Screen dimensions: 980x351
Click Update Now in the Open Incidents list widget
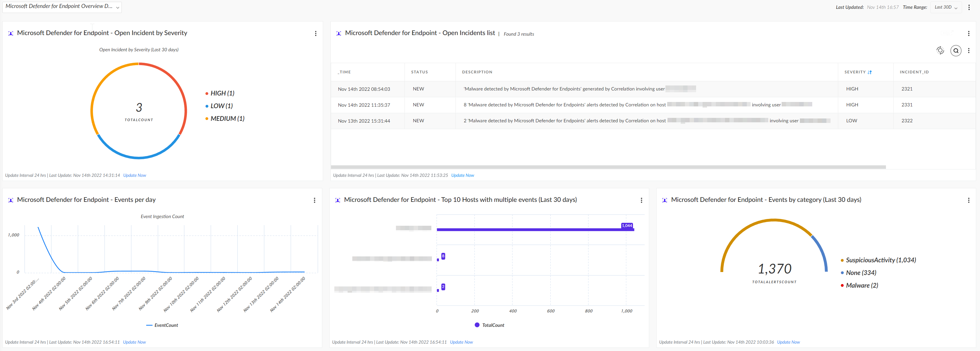(x=463, y=175)
